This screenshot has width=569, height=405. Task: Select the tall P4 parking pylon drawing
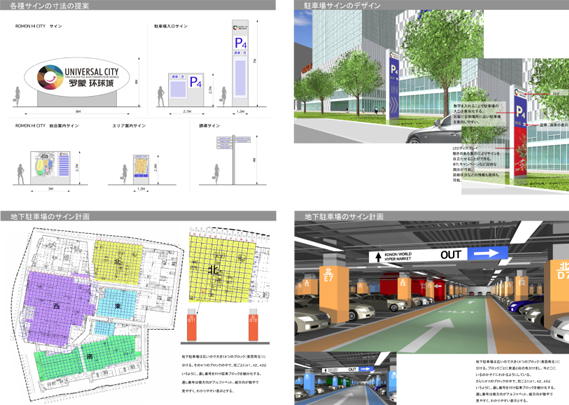click(240, 63)
